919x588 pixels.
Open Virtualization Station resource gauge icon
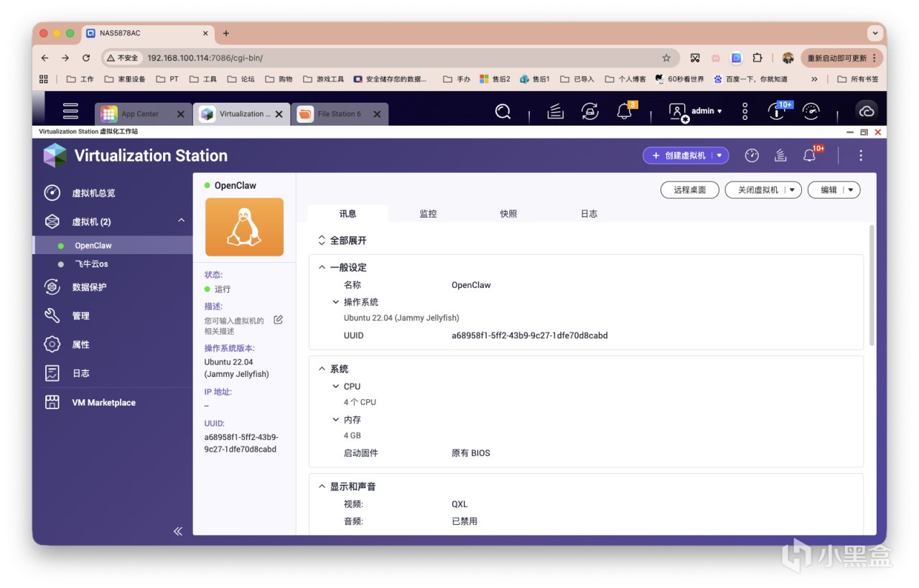[x=752, y=155]
